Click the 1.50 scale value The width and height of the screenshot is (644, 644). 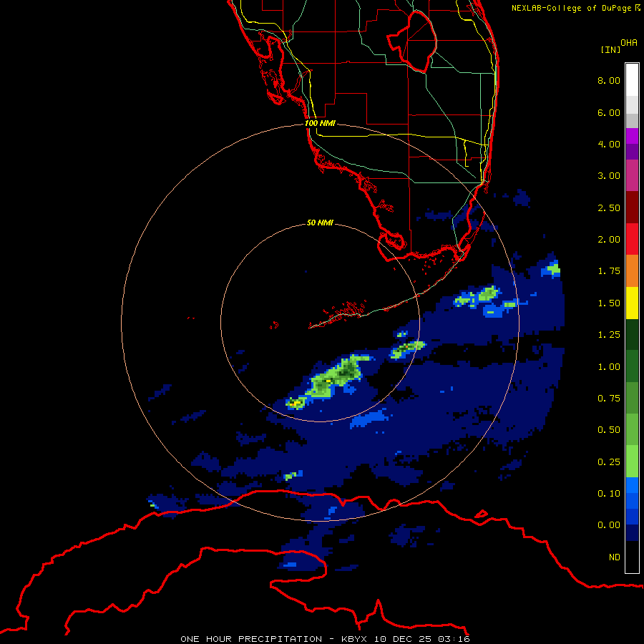coord(609,303)
